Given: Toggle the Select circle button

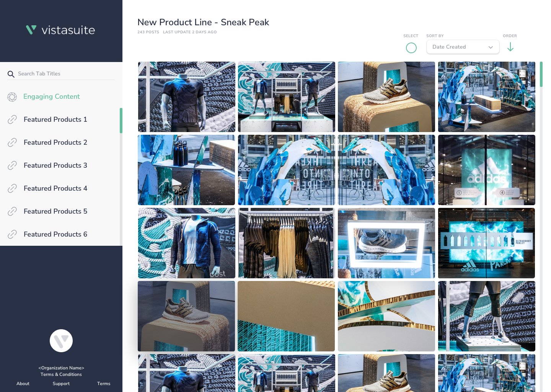Looking at the screenshot, I should tap(411, 48).
